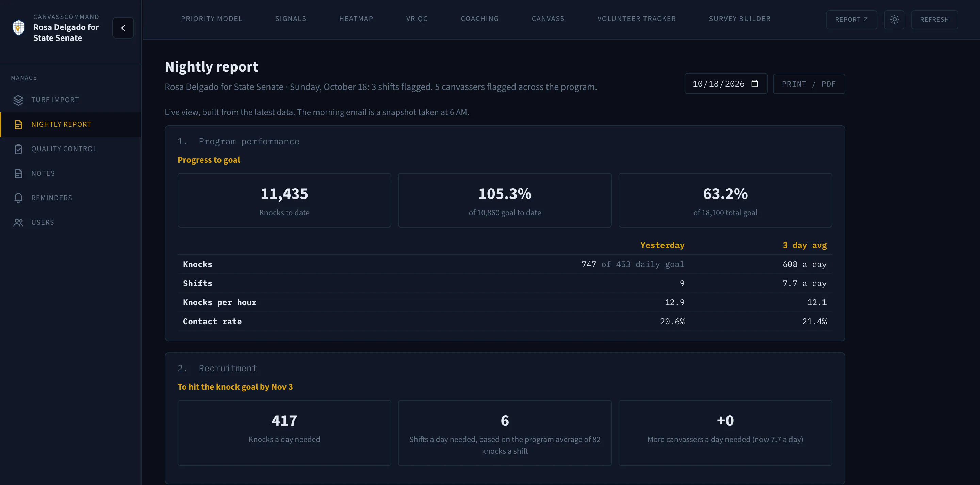
Task: Click the Notes page icon
Action: [18, 174]
